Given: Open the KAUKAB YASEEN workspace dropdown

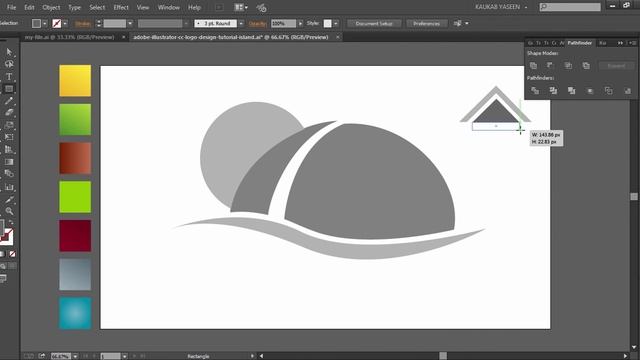Looking at the screenshot, I should (x=501, y=7).
